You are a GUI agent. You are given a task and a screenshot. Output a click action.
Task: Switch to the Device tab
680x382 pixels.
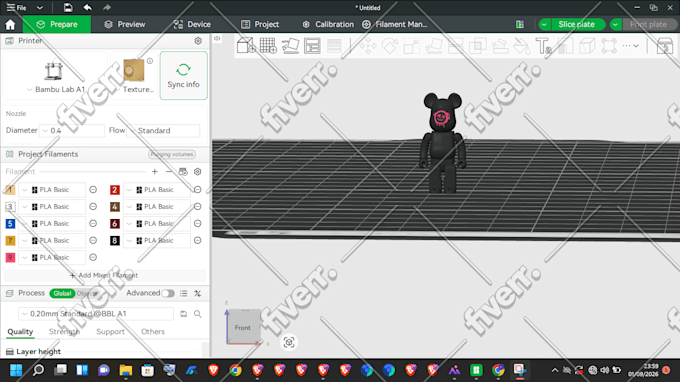click(192, 25)
